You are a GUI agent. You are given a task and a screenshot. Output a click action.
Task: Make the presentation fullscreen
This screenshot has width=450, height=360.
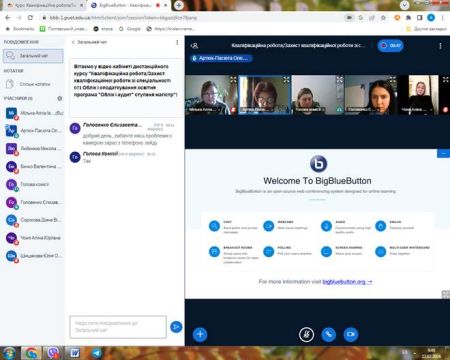pos(445,294)
